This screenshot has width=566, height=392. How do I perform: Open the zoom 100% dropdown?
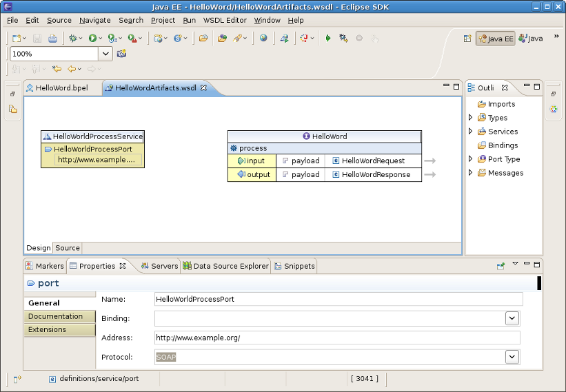click(x=106, y=54)
